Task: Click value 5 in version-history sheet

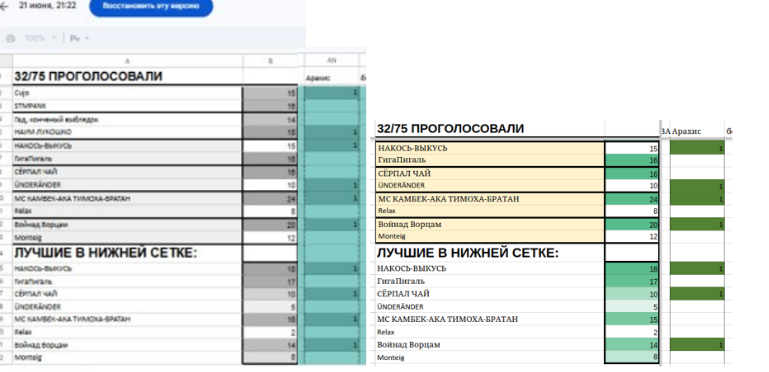Action: (270, 307)
